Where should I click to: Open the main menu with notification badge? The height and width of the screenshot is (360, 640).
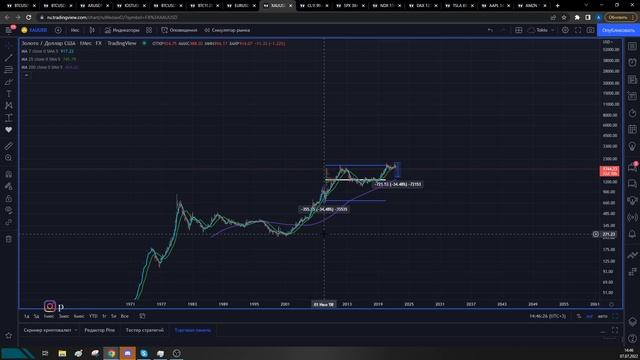[9, 30]
